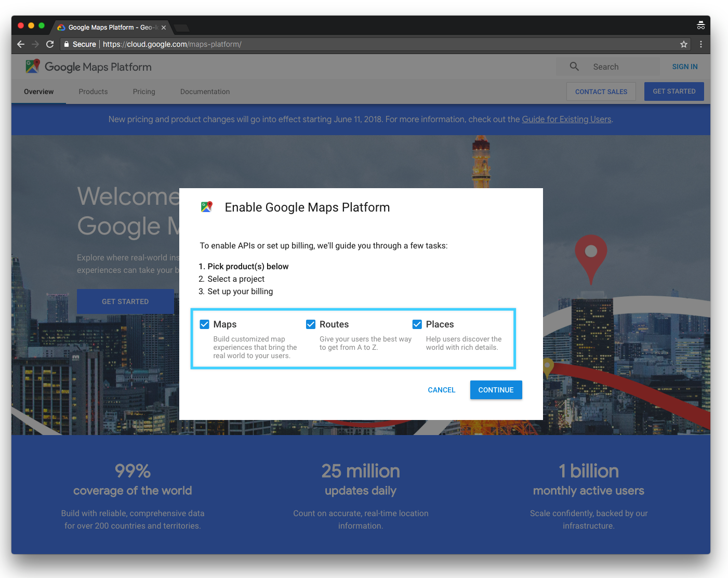The image size is (728, 578).
Task: Uncheck the Maps checkbox
Action: (205, 324)
